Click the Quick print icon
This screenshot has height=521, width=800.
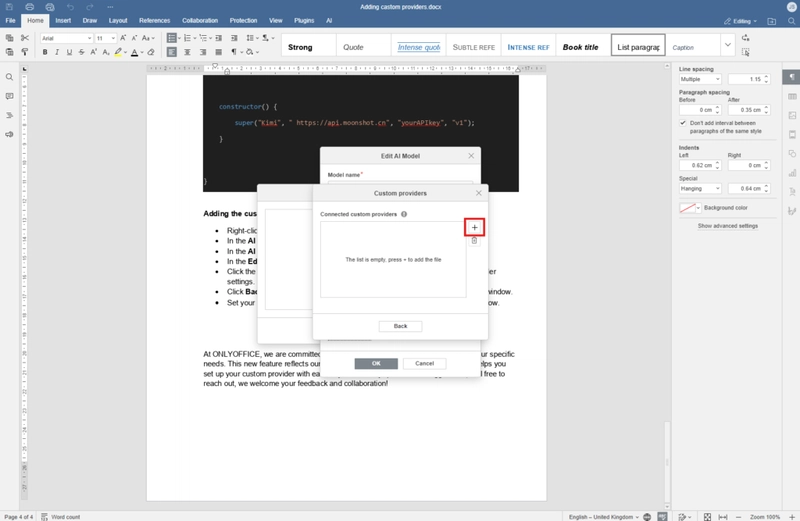tap(49, 7)
